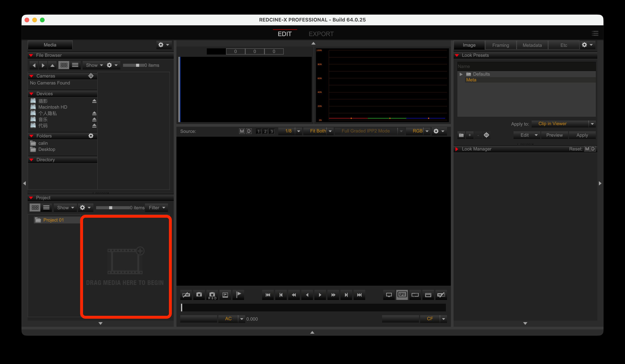Jump to end of clip

(359, 295)
